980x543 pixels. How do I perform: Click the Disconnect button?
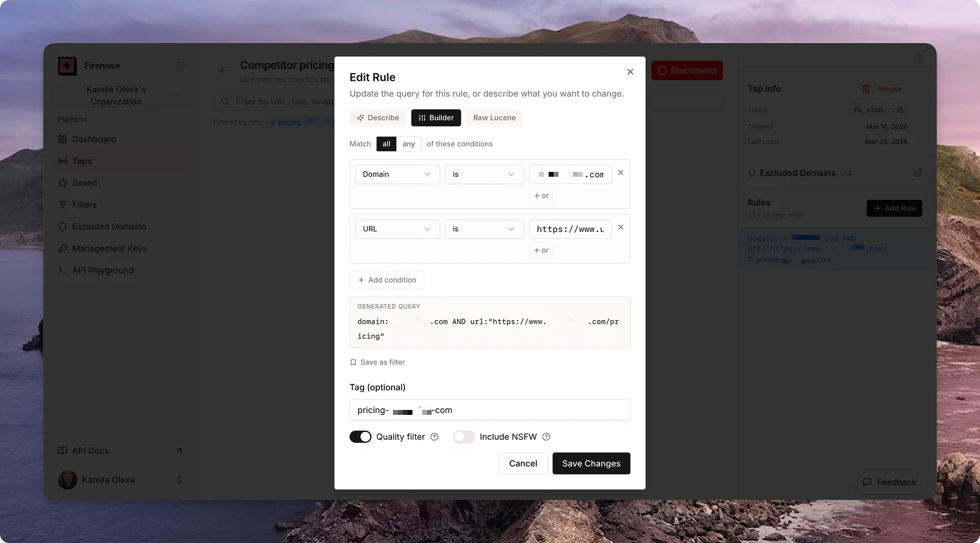(x=687, y=70)
